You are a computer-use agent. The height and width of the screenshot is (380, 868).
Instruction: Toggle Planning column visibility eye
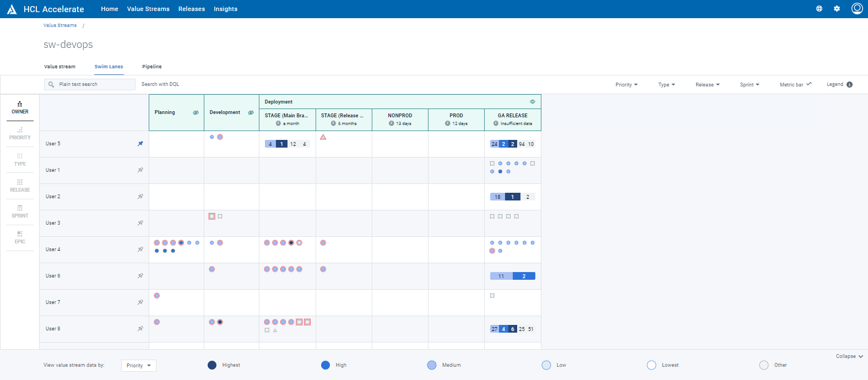coord(196,112)
